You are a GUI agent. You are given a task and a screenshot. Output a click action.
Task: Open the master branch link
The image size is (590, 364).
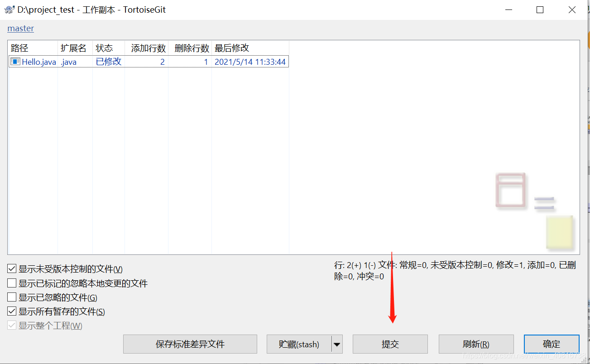tap(20, 28)
